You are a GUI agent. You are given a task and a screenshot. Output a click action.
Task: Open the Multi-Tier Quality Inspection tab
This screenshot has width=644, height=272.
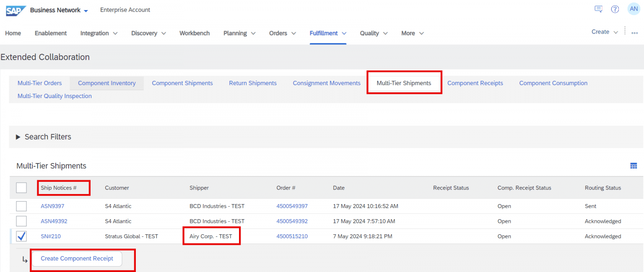tap(55, 96)
